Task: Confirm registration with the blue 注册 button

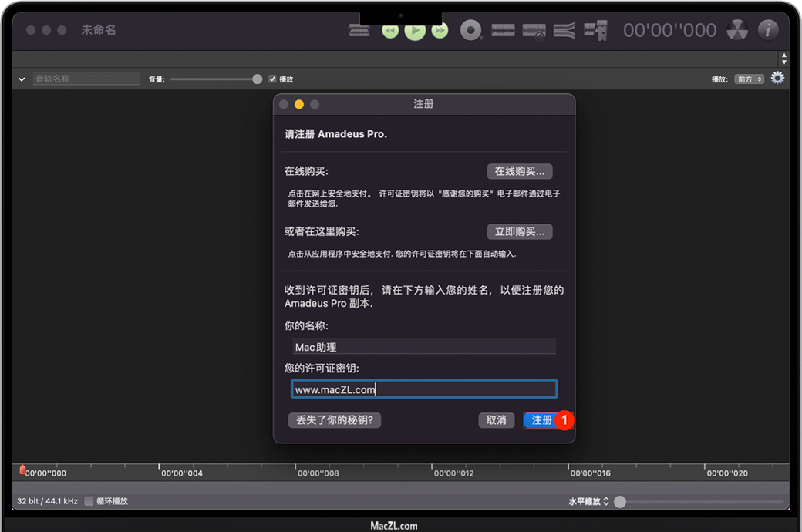Action: tap(541, 420)
